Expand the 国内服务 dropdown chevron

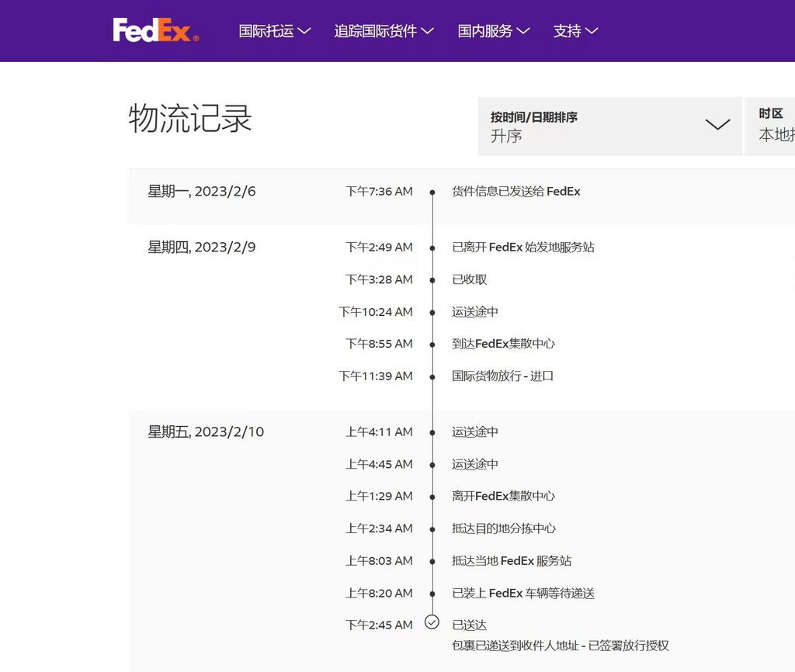(522, 31)
